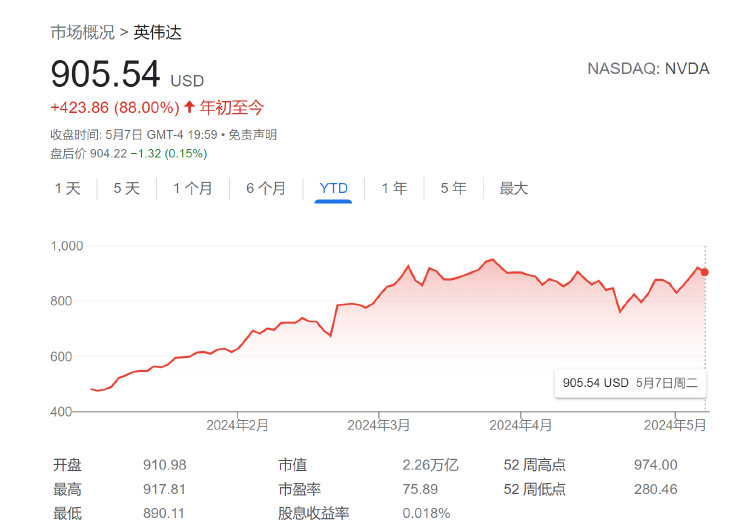Viewport: 750px width, 529px height.
Task: Select the 1 天 time range tab
Action: point(67,188)
